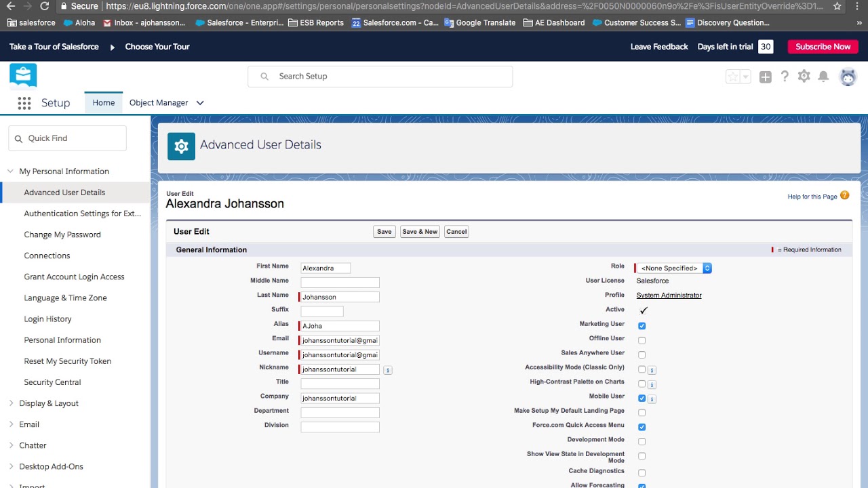This screenshot has width=868, height=488.
Task: Toggle the Marketing User checkbox
Action: click(x=642, y=326)
